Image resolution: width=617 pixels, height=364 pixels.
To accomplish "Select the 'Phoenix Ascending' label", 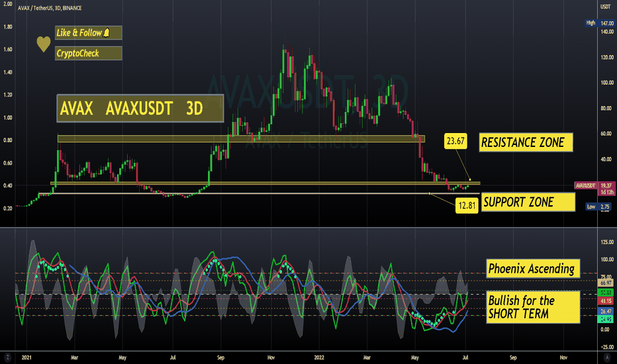I will (x=533, y=269).
